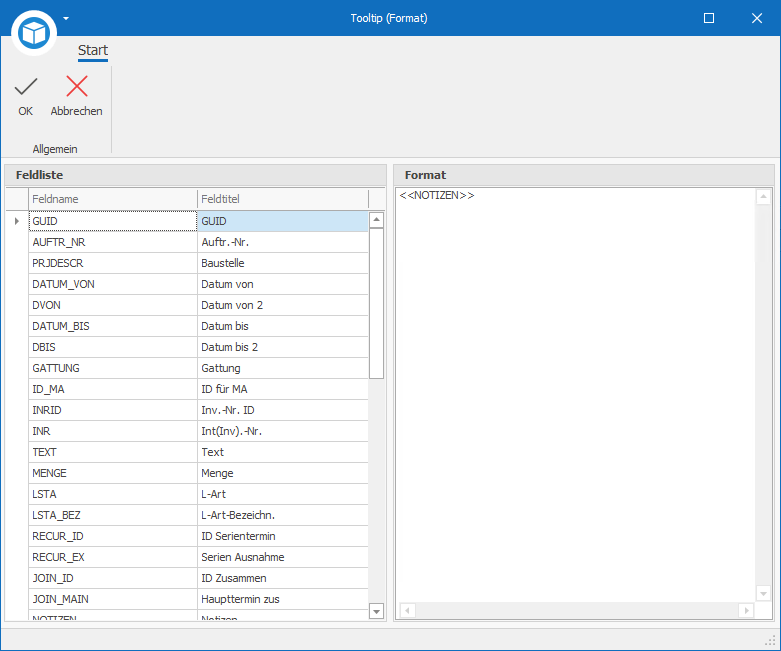Image resolution: width=781 pixels, height=651 pixels.
Task: Click Feldliste scrollbar down arrow
Action: click(x=377, y=611)
